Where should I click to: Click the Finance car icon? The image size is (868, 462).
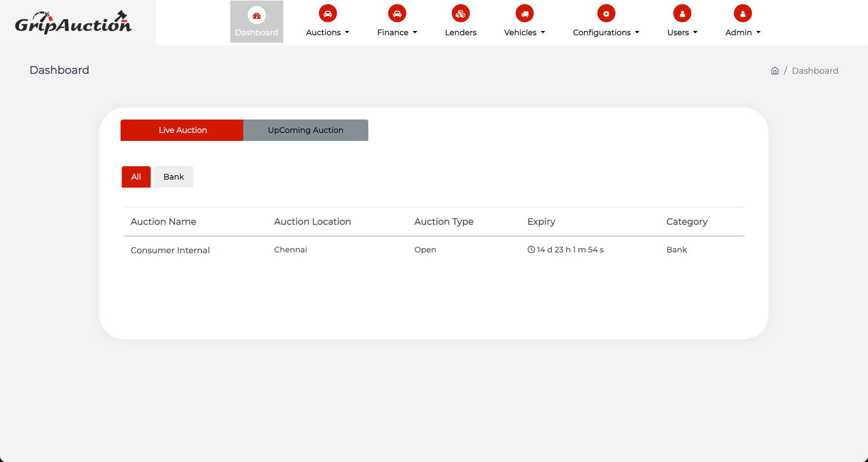(x=397, y=14)
